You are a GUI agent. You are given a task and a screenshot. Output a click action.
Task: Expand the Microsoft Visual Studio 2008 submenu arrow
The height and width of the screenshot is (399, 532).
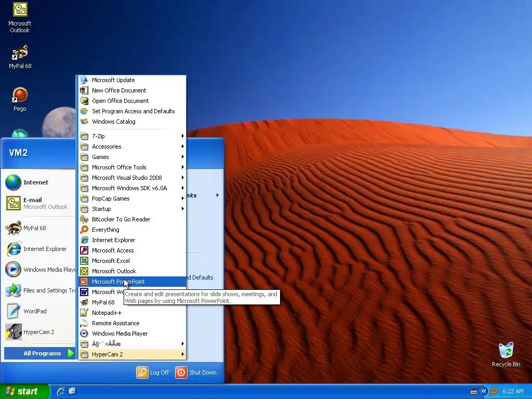(182, 178)
